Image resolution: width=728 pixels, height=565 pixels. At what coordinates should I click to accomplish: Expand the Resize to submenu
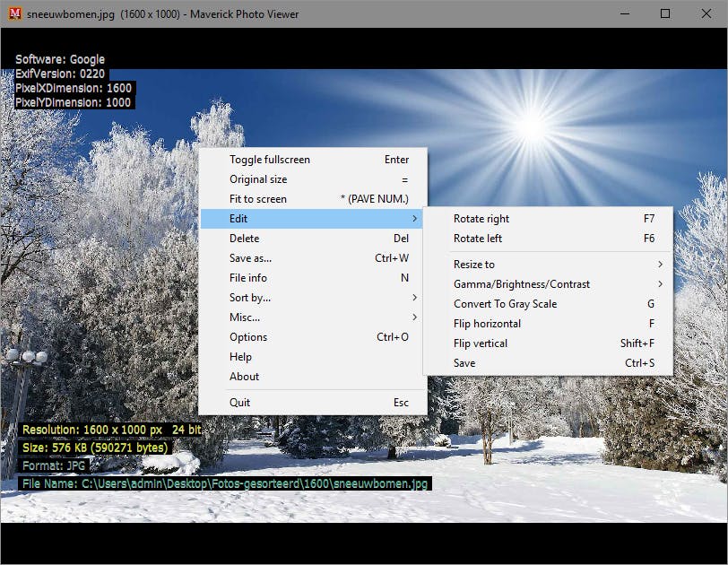[x=548, y=265]
